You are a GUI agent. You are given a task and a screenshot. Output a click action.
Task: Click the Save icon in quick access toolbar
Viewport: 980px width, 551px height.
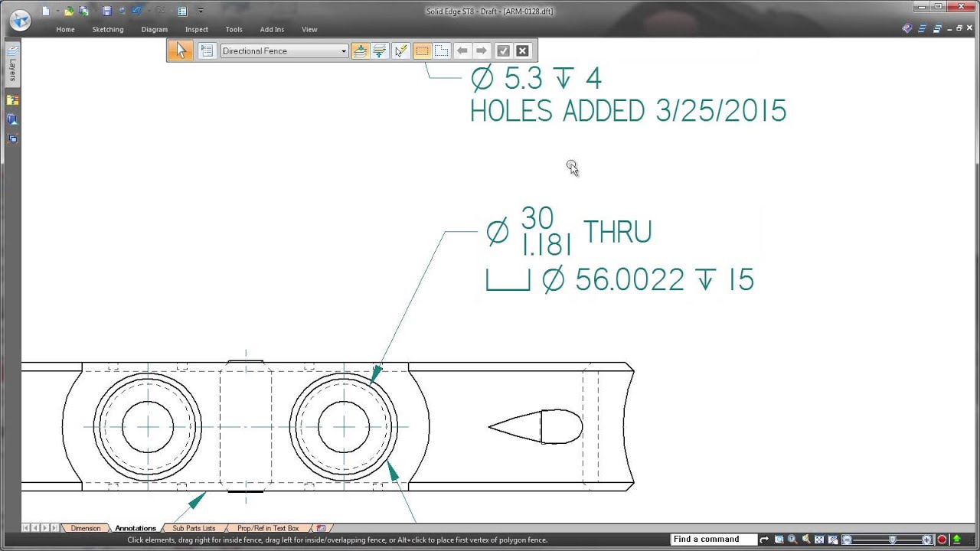tap(106, 11)
